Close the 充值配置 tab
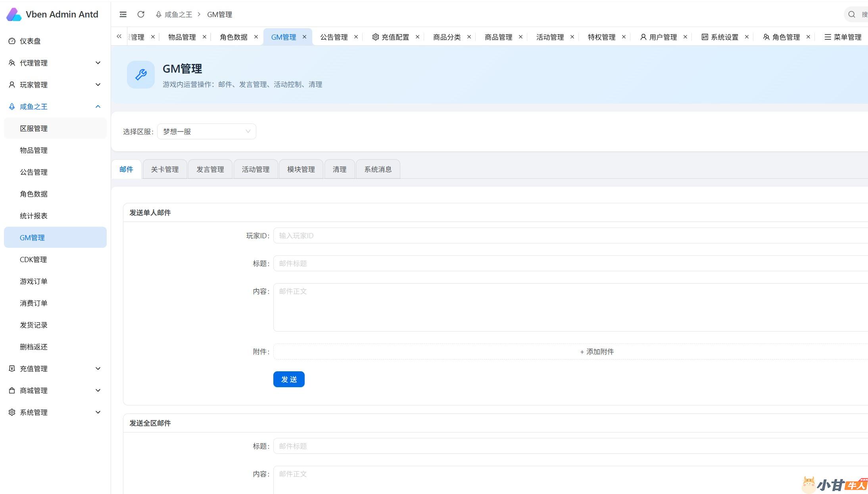Viewport: 868px width, 494px height. point(417,37)
